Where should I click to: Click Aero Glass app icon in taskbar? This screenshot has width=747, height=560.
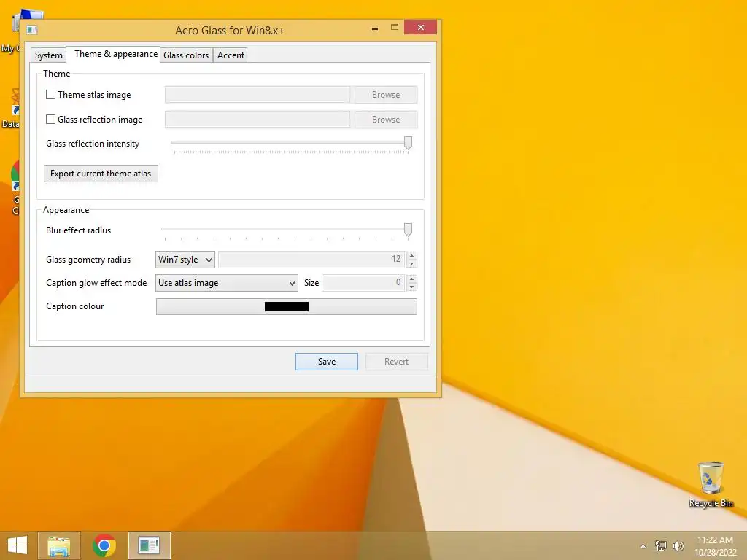[149, 545]
